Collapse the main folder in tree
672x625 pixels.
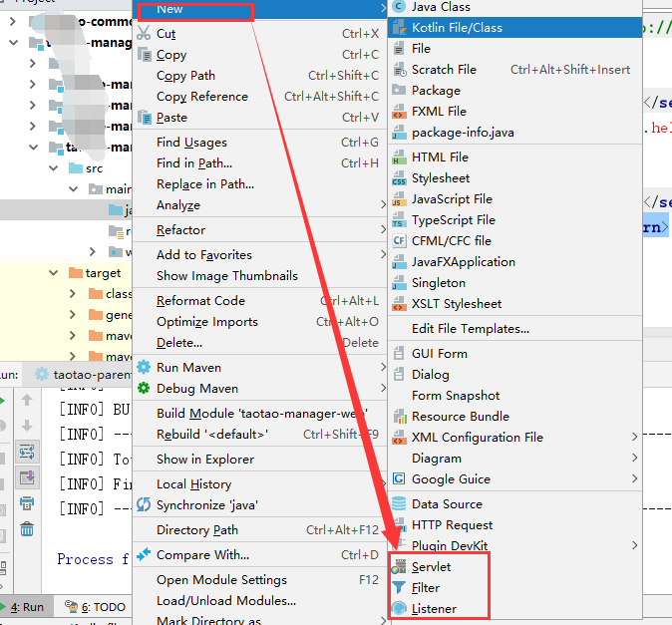click(x=74, y=189)
